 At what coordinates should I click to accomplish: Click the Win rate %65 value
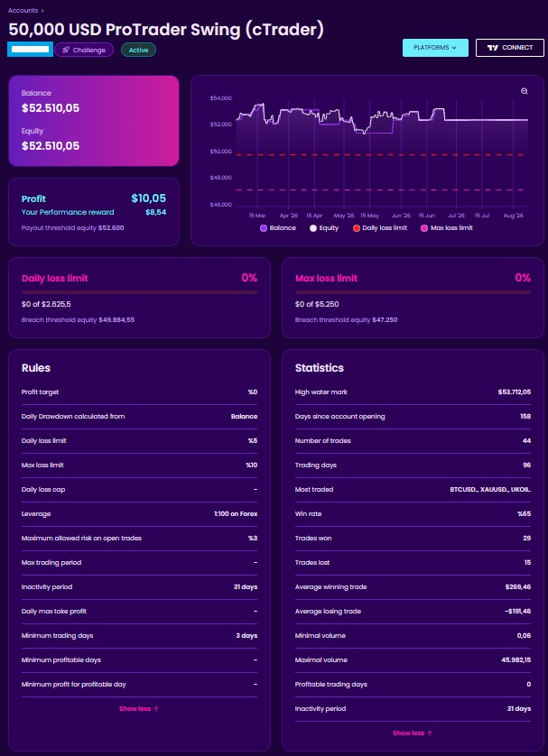coord(525,514)
